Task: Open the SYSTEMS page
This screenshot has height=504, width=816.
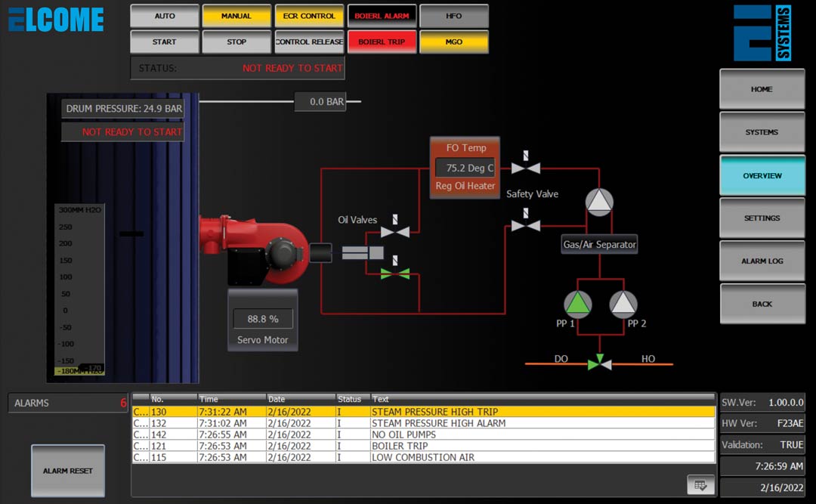Action: pos(762,132)
